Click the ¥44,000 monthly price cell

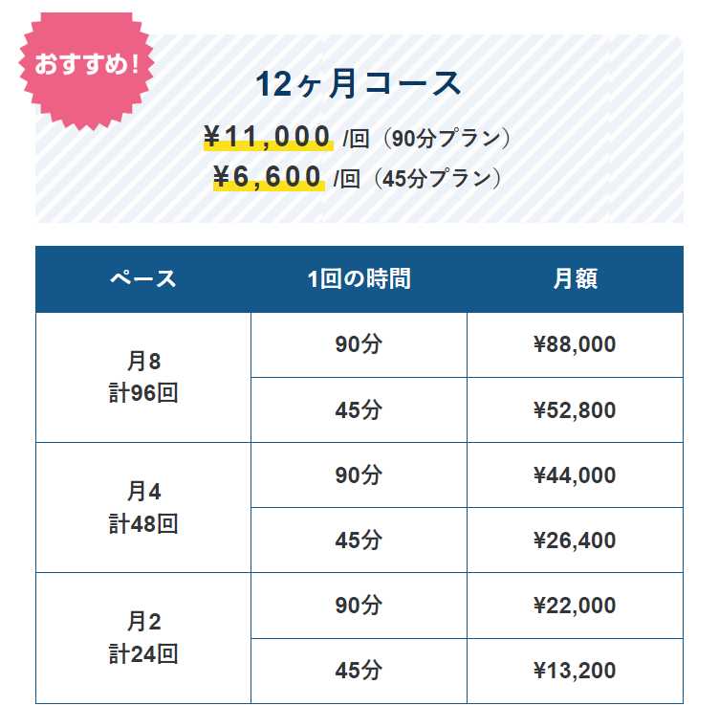pyautogui.click(x=576, y=474)
